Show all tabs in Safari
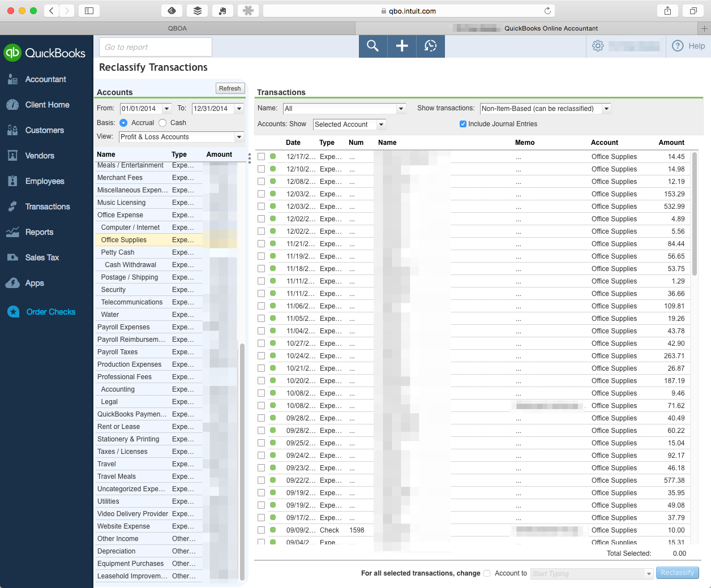The image size is (711, 588). [x=693, y=10]
